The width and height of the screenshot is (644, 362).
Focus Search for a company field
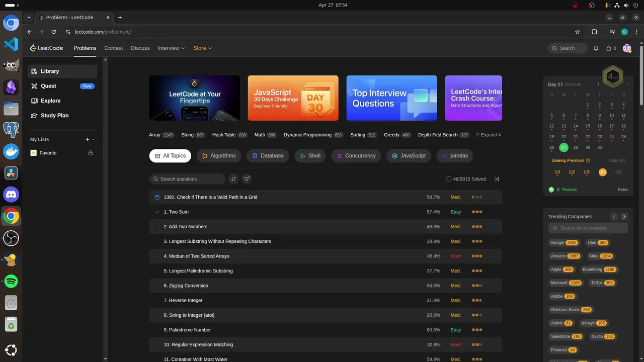(588, 228)
